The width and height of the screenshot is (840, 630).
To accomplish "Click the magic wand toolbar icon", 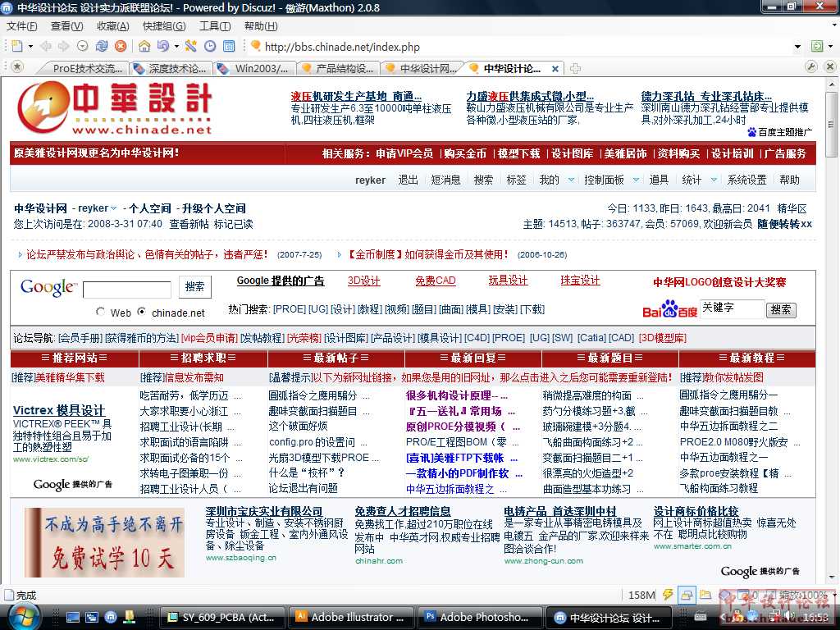I will coord(190,46).
